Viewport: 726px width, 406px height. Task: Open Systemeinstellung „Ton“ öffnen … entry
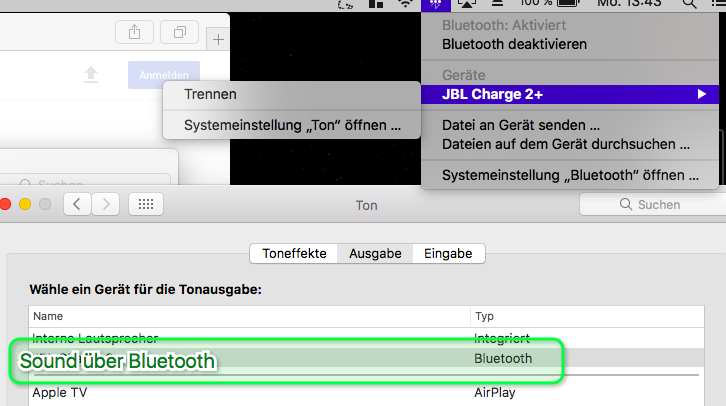[292, 125]
